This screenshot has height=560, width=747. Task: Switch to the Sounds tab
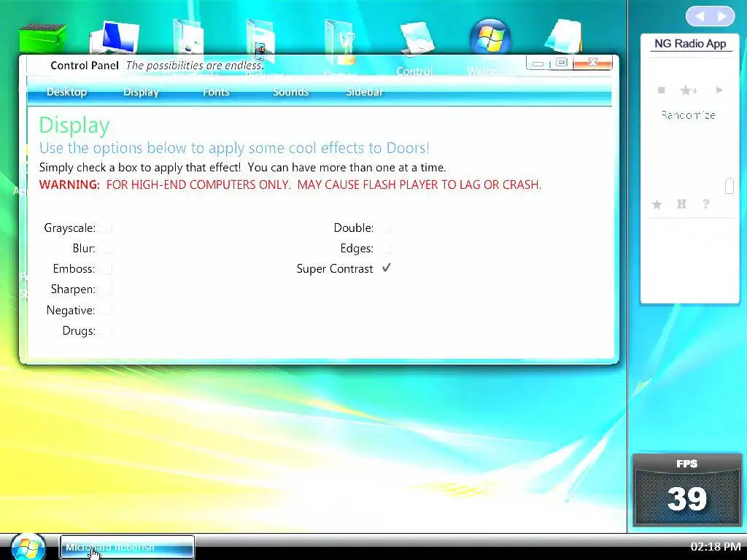[x=290, y=92]
